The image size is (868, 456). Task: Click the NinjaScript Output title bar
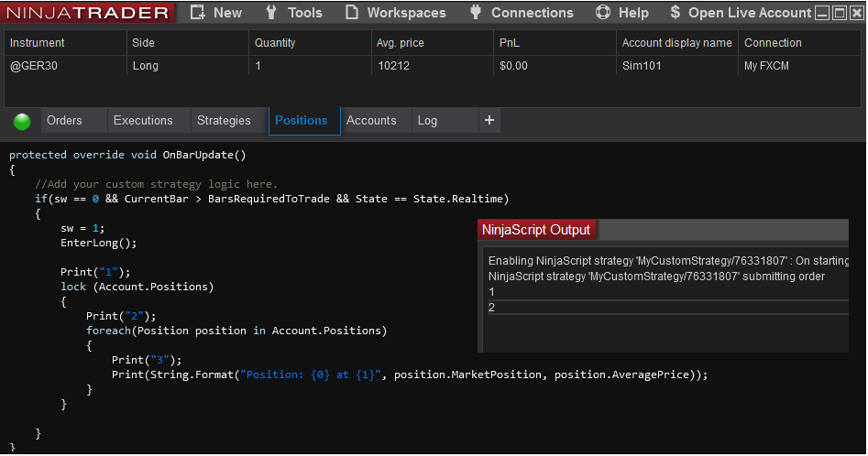(x=537, y=230)
